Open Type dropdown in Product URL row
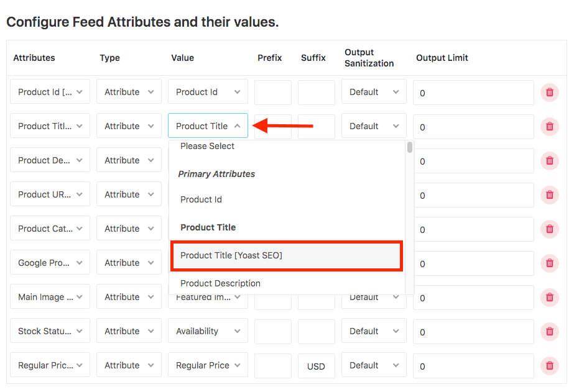 click(x=129, y=194)
